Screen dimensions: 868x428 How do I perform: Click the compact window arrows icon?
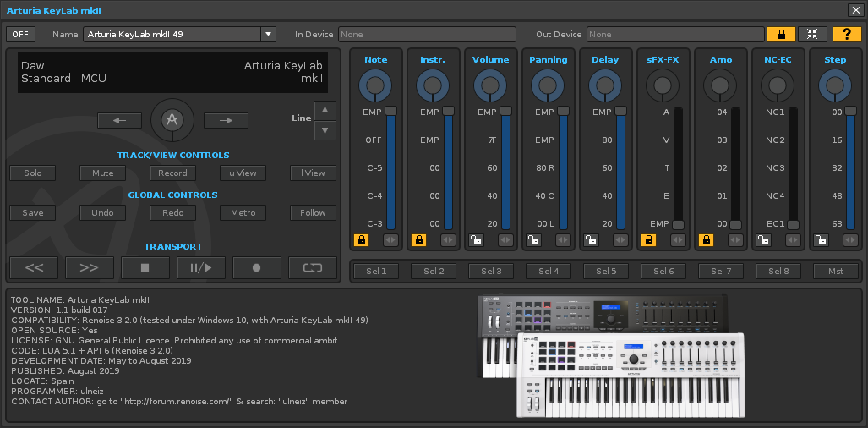[x=812, y=35]
